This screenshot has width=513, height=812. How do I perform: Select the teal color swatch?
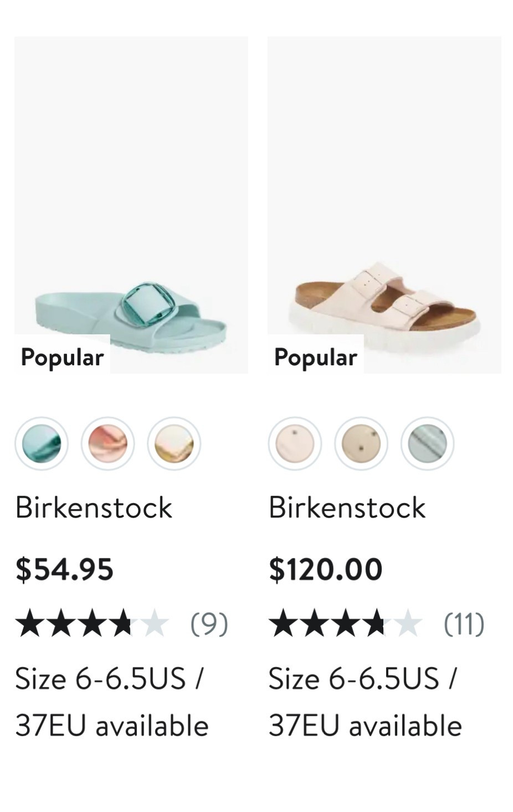[42, 443]
